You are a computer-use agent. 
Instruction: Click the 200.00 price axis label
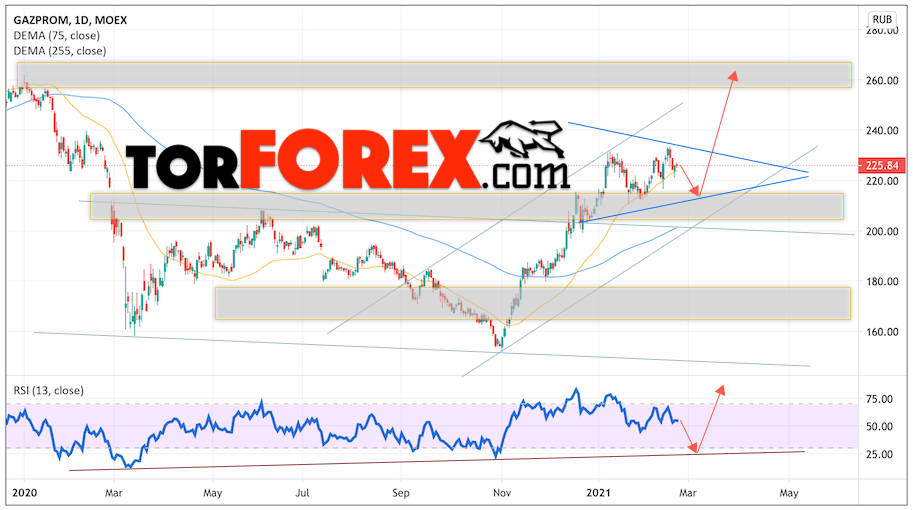pos(882,231)
